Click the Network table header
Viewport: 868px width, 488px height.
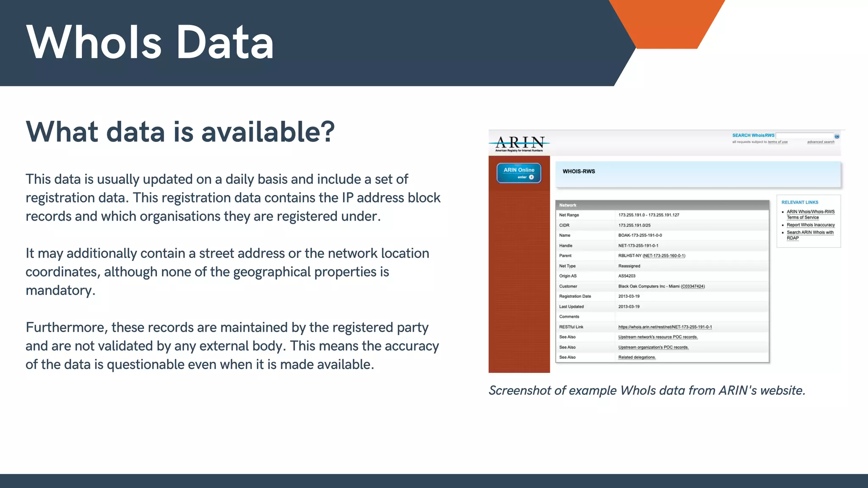click(x=662, y=205)
